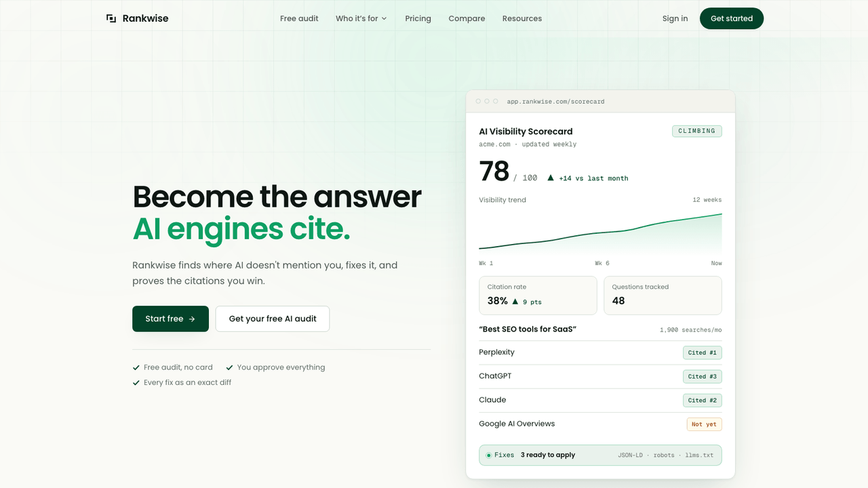The image size is (868, 488).
Task: Click the arrow inside Start free button
Action: tap(192, 319)
